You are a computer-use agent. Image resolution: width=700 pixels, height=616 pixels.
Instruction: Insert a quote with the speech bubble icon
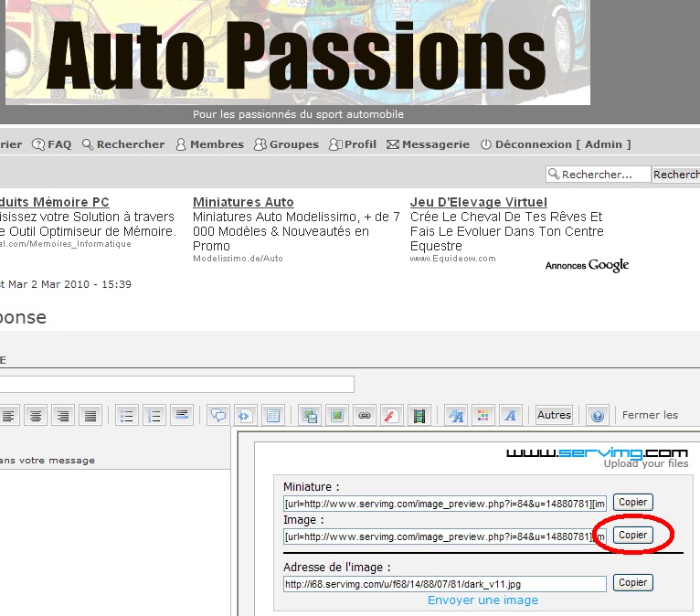[x=218, y=416]
